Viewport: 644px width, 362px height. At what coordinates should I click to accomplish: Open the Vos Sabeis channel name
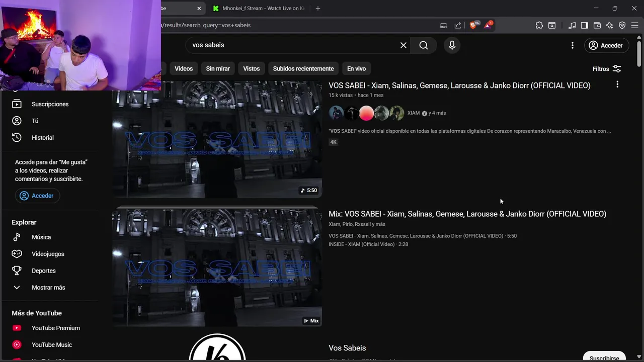347,348
